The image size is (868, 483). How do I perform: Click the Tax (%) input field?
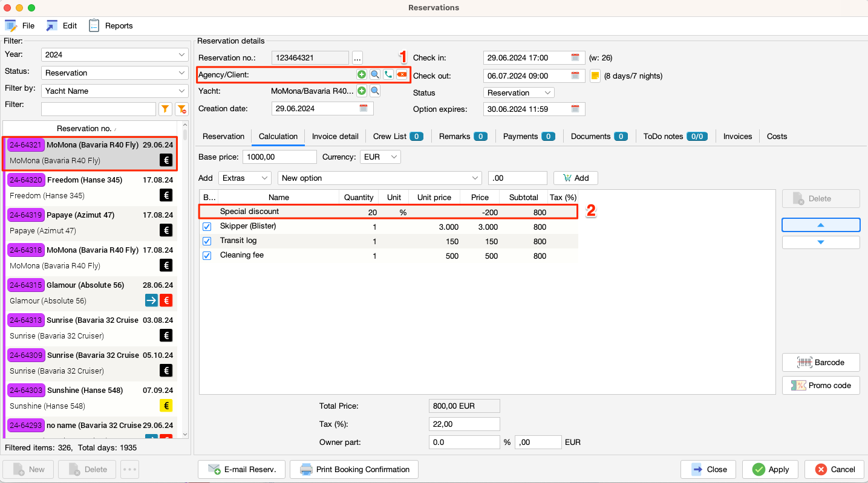(x=464, y=424)
